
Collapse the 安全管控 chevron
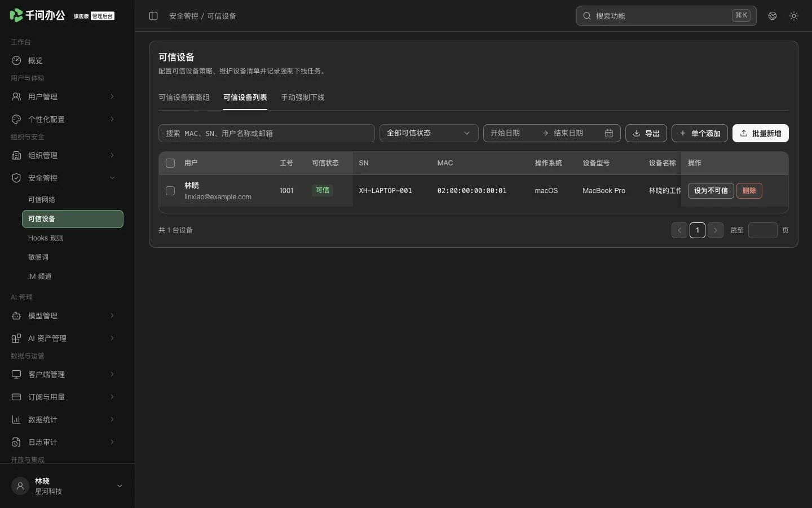coord(112,178)
